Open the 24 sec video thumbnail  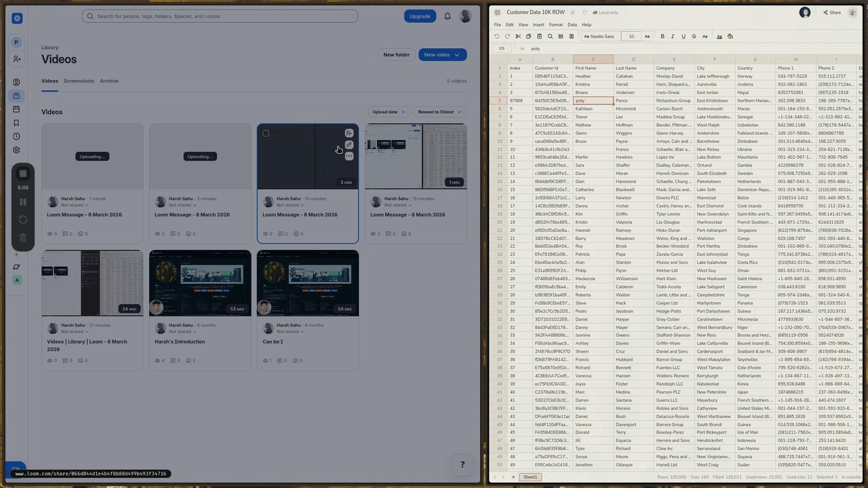92,283
